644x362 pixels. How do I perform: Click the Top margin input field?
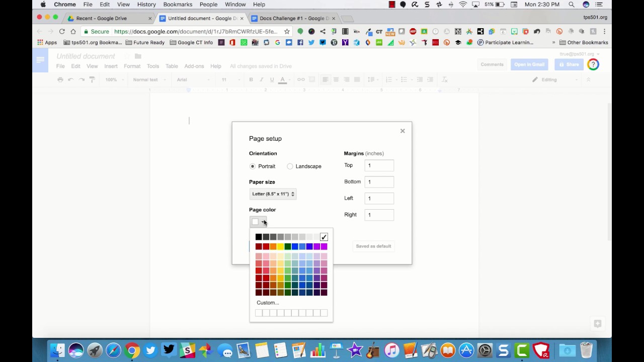click(379, 165)
